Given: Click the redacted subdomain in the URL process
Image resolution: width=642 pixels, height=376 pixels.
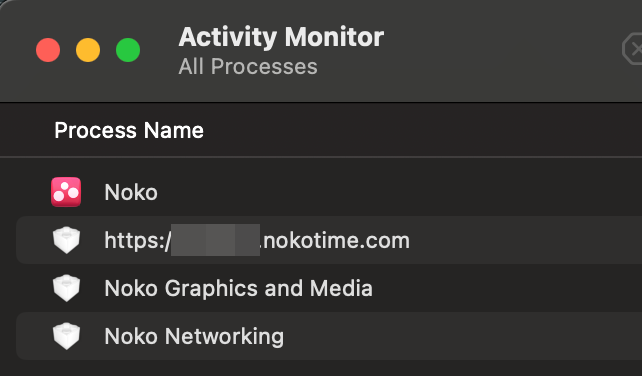Looking at the screenshot, I should click(215, 240).
